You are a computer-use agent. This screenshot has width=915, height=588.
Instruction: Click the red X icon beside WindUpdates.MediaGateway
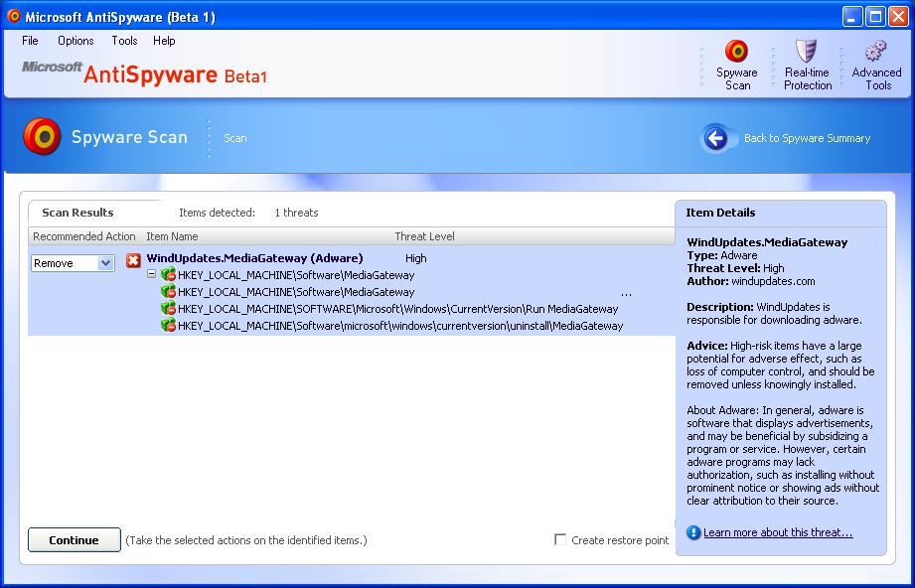134,260
